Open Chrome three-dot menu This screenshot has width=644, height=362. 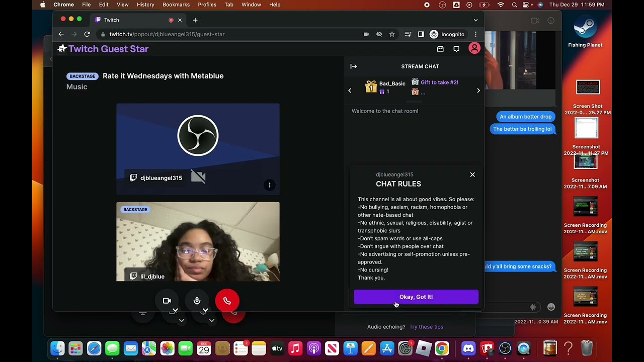[475, 34]
